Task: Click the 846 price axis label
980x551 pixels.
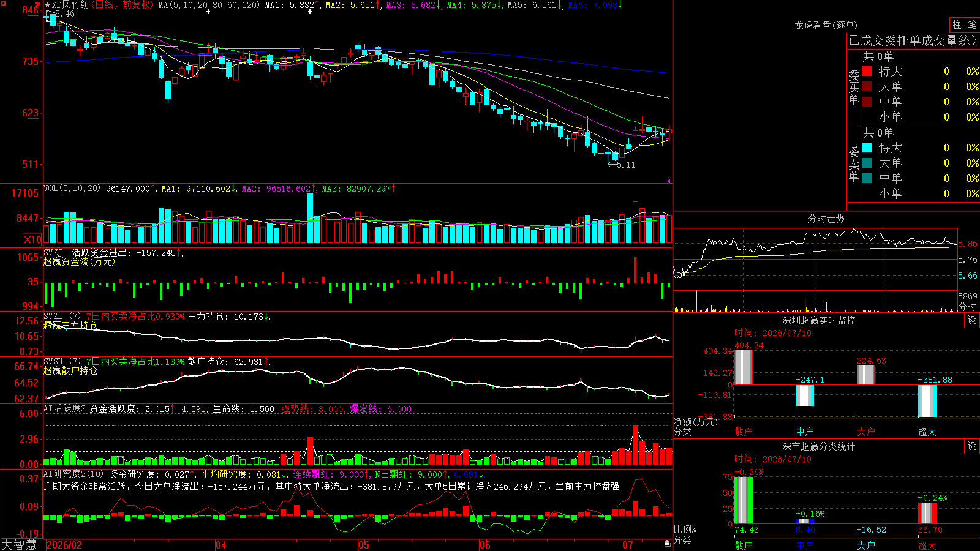Action: tap(31, 10)
